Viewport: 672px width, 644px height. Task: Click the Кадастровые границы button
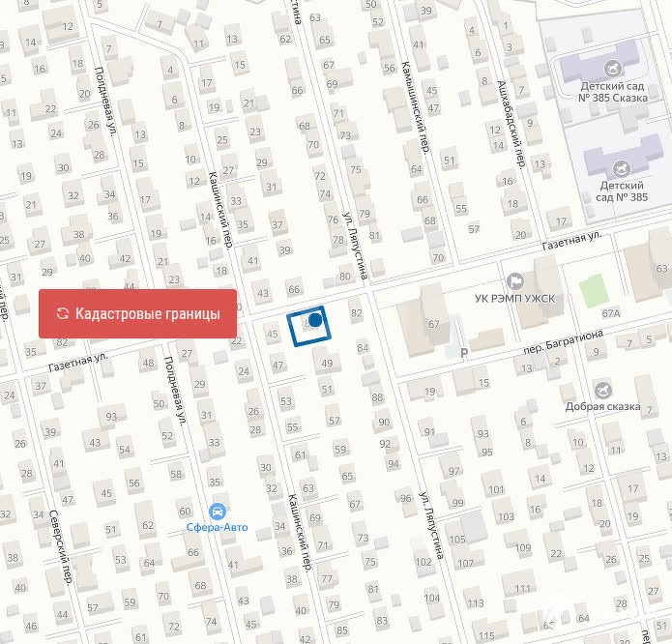(137, 313)
